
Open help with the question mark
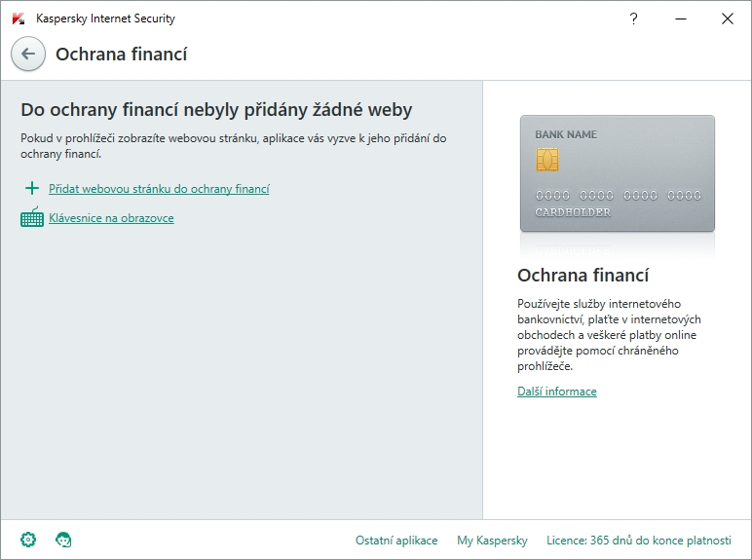click(x=633, y=19)
